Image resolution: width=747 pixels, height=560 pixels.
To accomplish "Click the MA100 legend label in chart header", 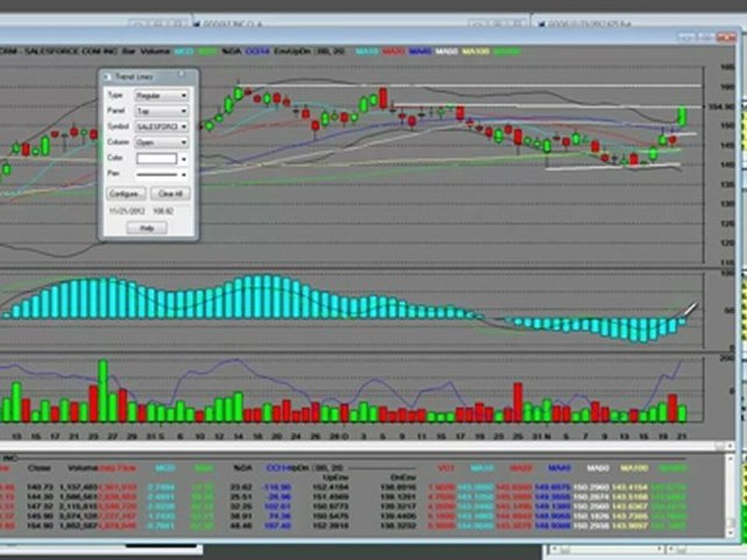I will tap(475, 51).
